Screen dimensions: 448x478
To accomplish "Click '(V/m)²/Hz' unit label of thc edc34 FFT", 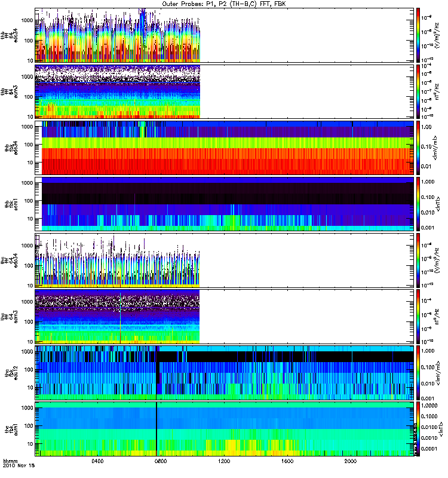I will (437, 261).
